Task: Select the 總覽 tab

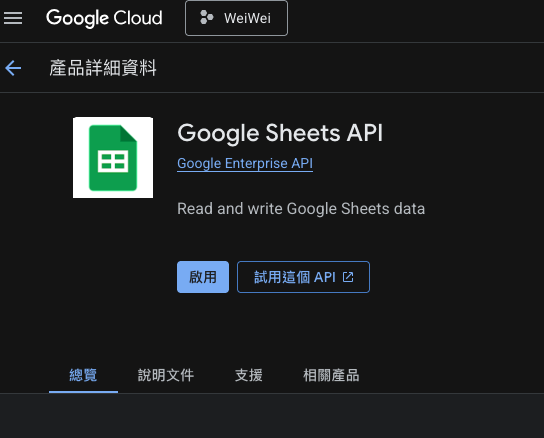Action: pyautogui.click(x=83, y=376)
